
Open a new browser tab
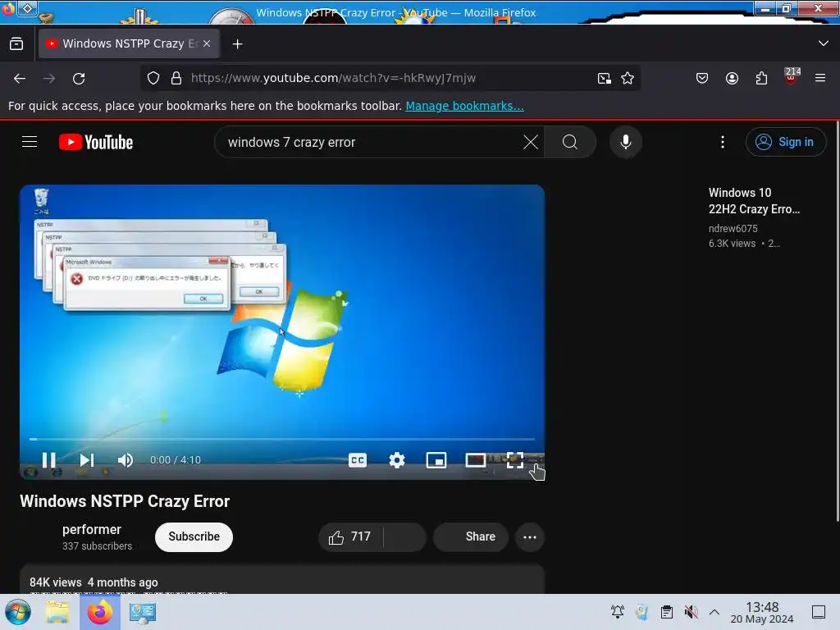[237, 44]
